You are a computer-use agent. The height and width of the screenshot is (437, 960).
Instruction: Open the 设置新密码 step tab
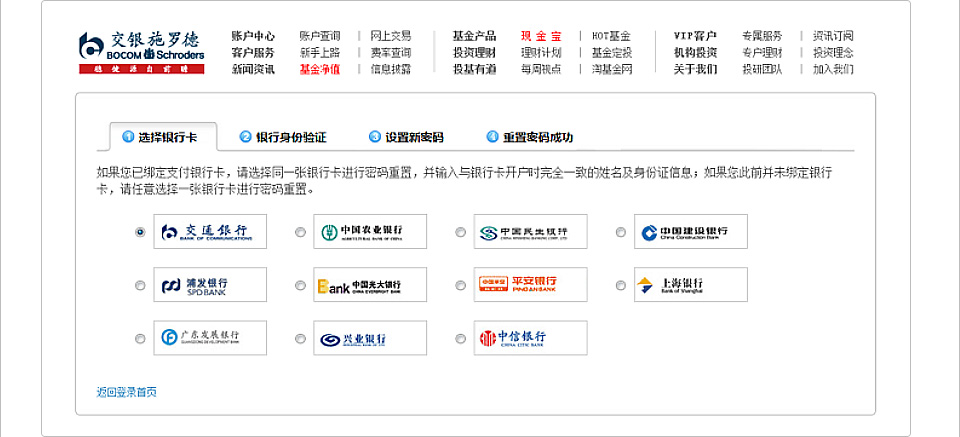pyautogui.click(x=406, y=137)
